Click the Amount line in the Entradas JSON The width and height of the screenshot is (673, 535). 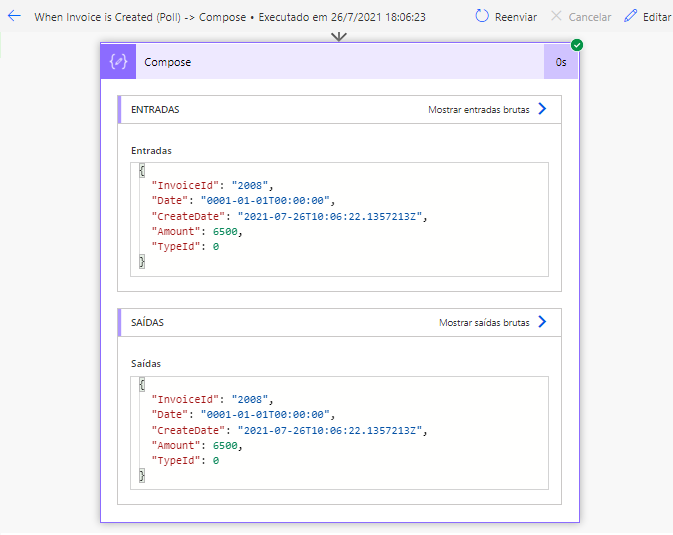click(x=197, y=231)
